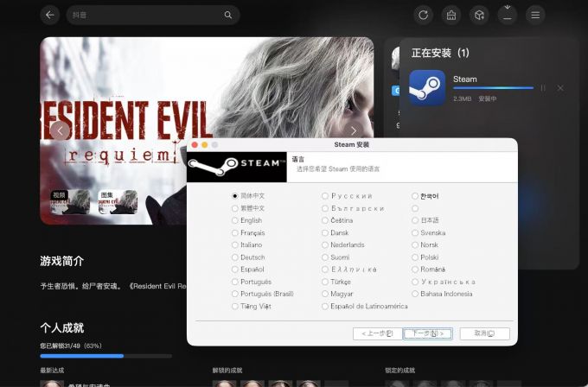Click the Steam logo in installer header
This screenshot has width=588, height=387.
point(237,167)
